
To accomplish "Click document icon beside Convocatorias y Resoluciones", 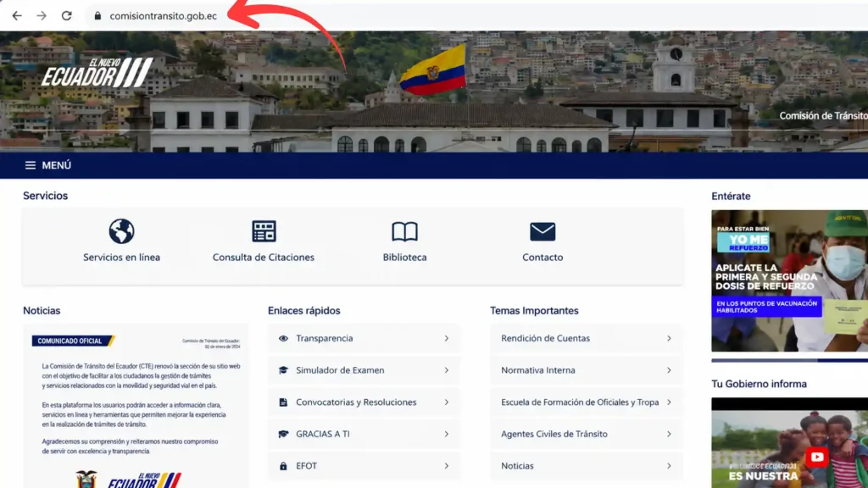I will click(x=283, y=402).
